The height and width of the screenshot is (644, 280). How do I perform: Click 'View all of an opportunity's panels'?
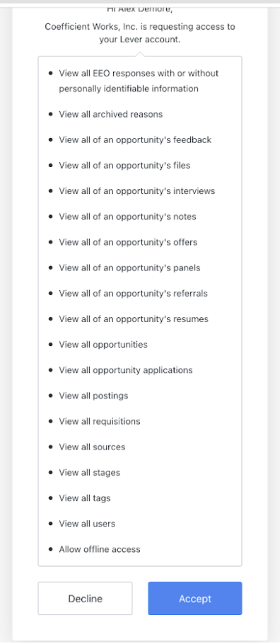point(129,268)
